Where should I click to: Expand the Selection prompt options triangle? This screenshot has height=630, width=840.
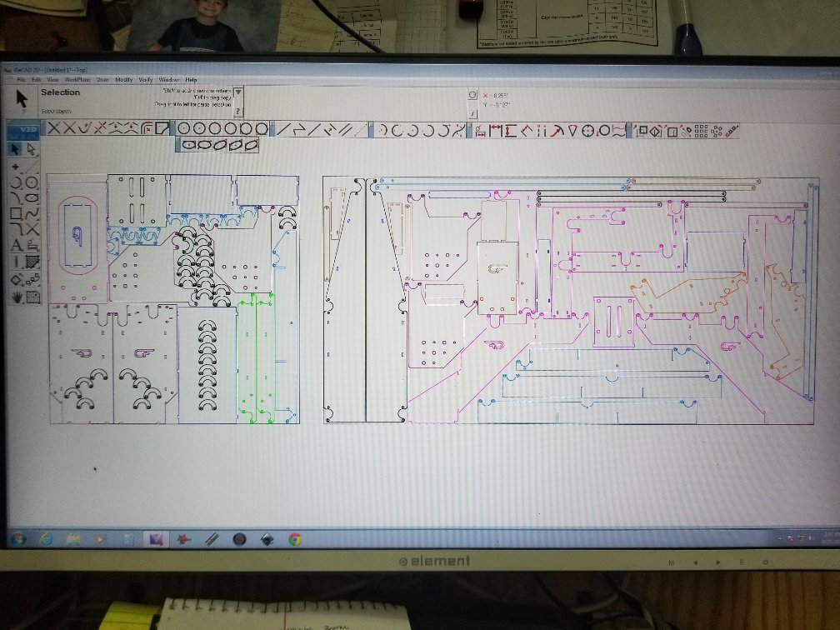click(x=238, y=92)
